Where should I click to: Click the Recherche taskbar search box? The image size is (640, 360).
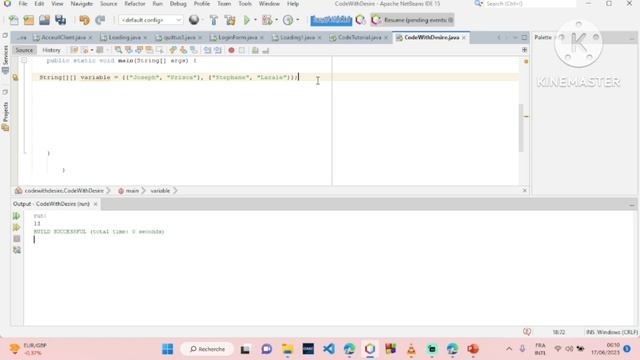[208, 349]
